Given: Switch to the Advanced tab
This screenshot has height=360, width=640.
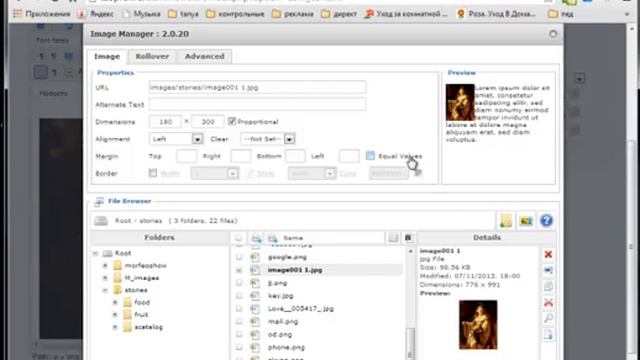Looking at the screenshot, I should click(204, 56).
